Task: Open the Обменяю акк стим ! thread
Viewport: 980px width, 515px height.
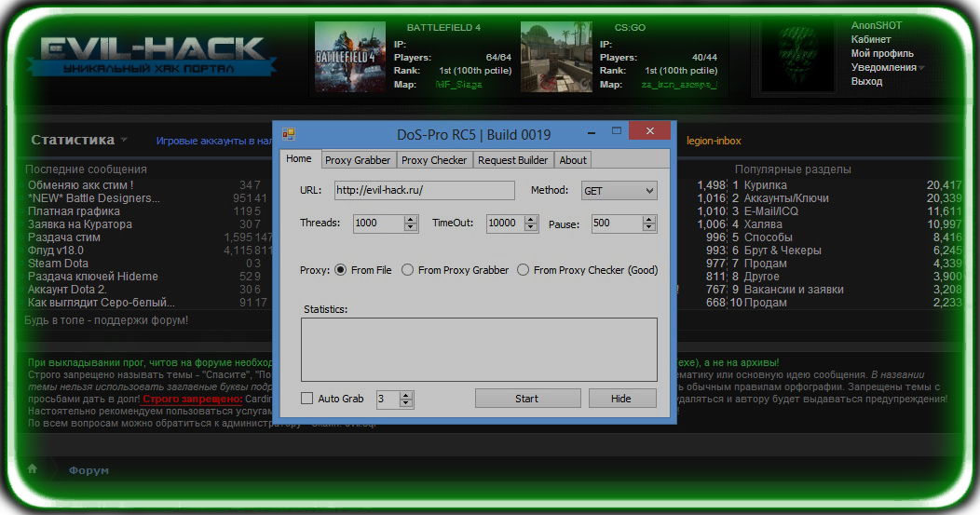Action: tap(80, 185)
